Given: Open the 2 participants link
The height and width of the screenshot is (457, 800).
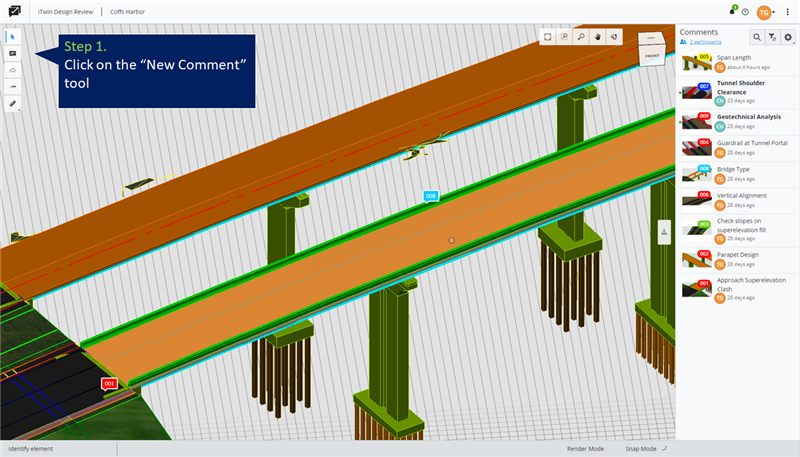Looking at the screenshot, I should coord(705,42).
